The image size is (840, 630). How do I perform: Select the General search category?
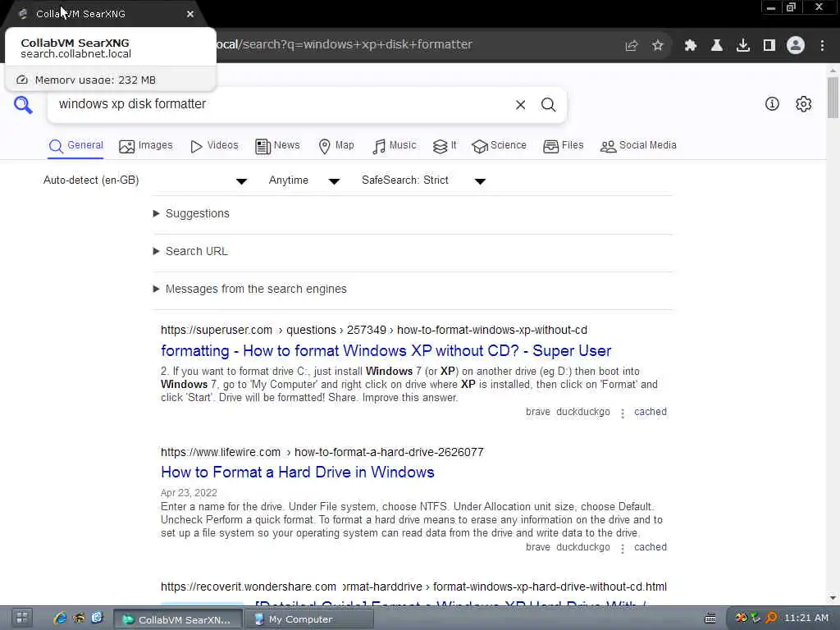(x=75, y=146)
